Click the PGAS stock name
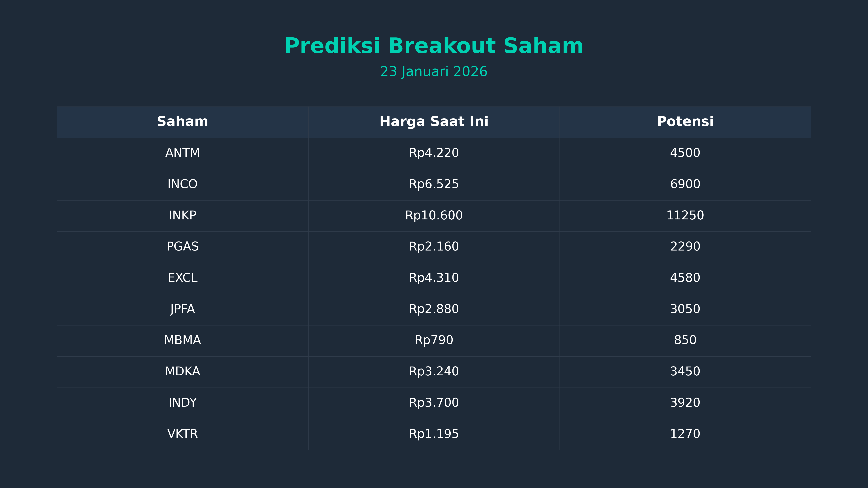Image resolution: width=868 pixels, height=488 pixels. point(182,247)
